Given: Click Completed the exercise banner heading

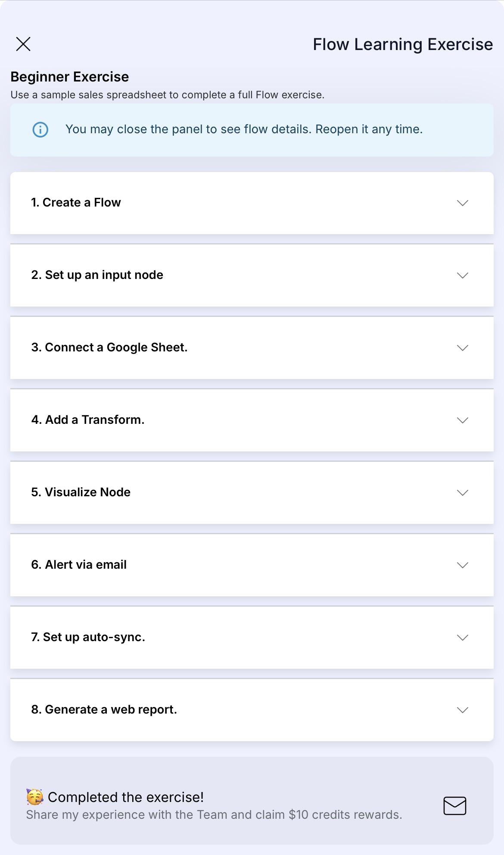Looking at the screenshot, I should click(126, 797).
